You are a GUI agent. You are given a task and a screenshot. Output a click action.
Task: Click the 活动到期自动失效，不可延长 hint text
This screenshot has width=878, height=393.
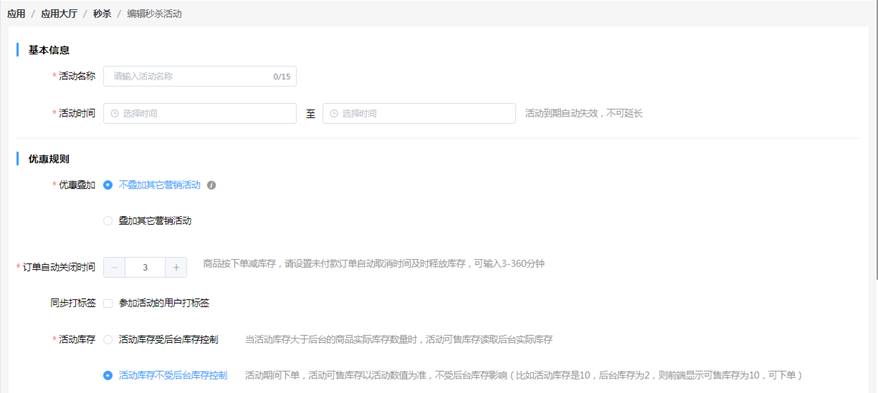click(583, 113)
